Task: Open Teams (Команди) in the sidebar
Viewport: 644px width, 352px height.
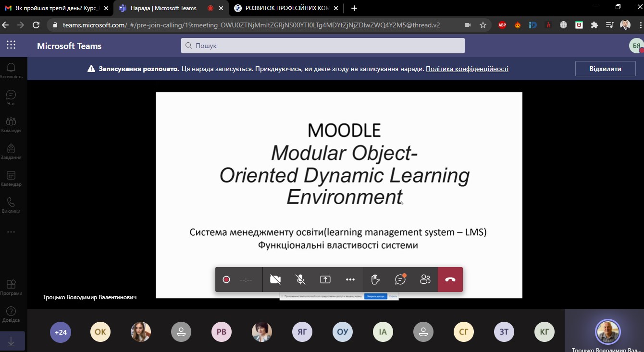Action: tap(11, 124)
